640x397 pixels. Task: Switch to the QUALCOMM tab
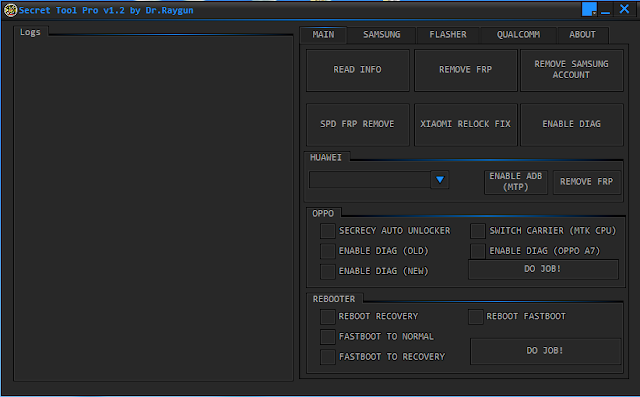(x=518, y=35)
